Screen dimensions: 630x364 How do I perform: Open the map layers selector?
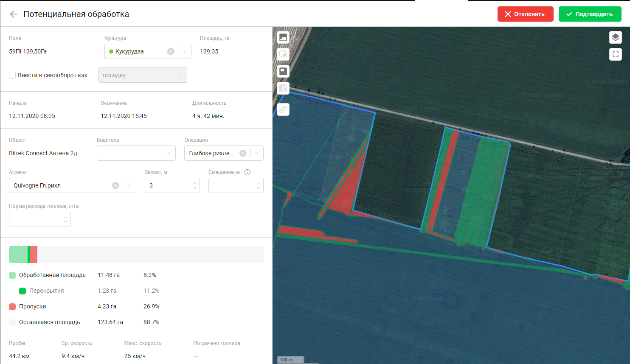pyautogui.click(x=615, y=38)
